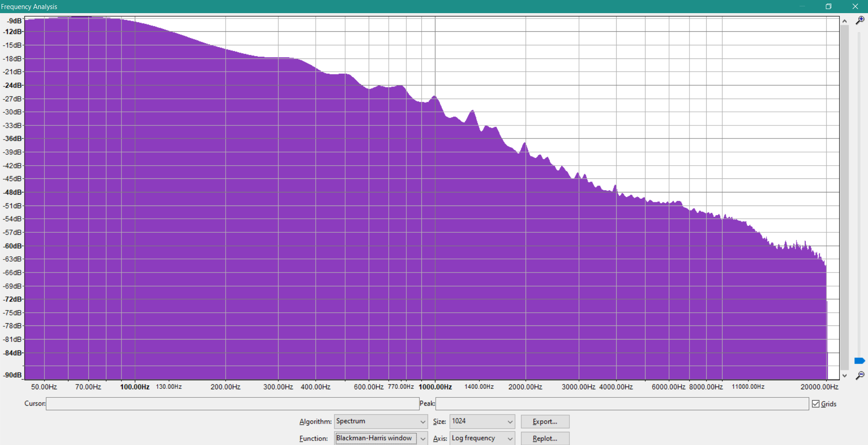Click the -24dB label on the vertical axis

coord(12,85)
